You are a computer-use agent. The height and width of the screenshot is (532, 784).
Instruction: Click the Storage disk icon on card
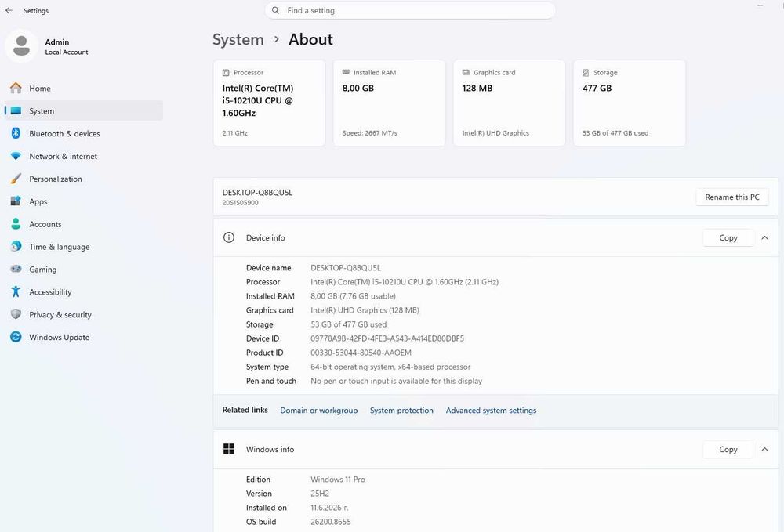pyautogui.click(x=586, y=72)
